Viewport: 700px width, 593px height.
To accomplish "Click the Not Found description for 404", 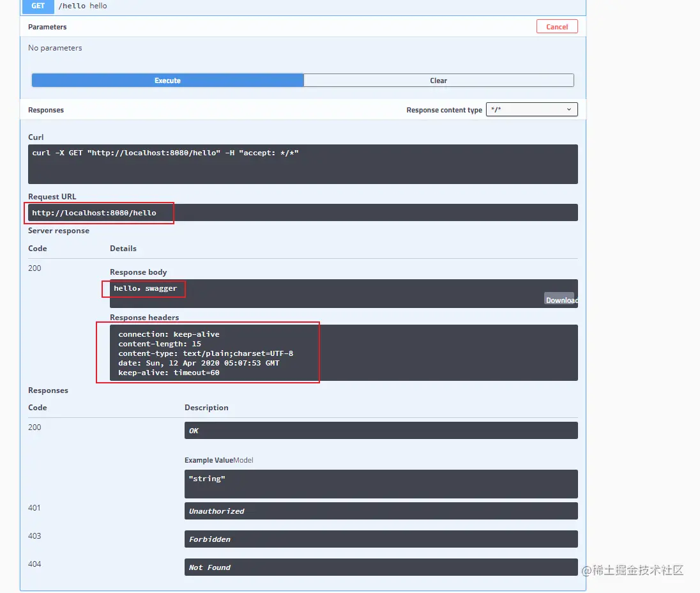I will tap(381, 567).
